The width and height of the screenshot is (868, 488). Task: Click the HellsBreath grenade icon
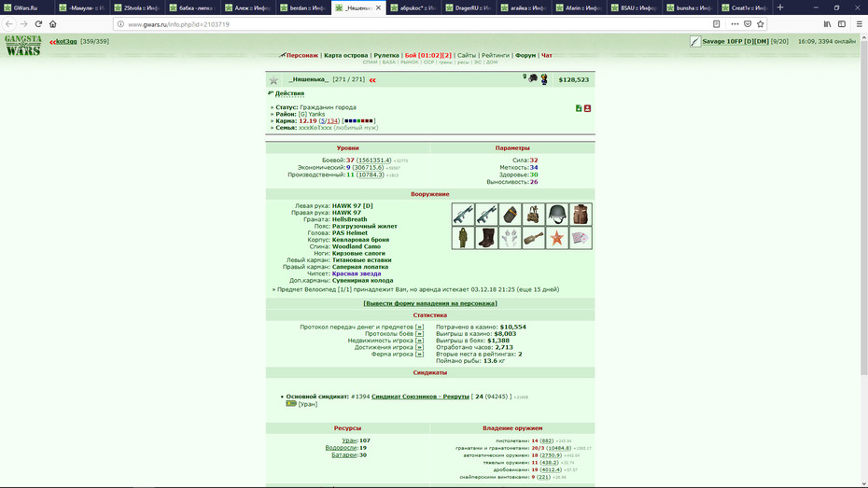tap(510, 214)
